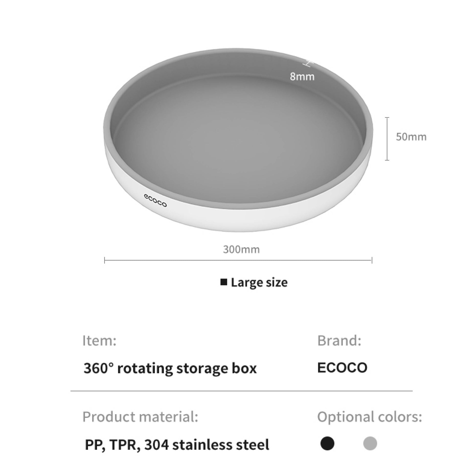The width and height of the screenshot is (476, 476).
Task: Click the Optional colors: heading
Action: click(370, 417)
